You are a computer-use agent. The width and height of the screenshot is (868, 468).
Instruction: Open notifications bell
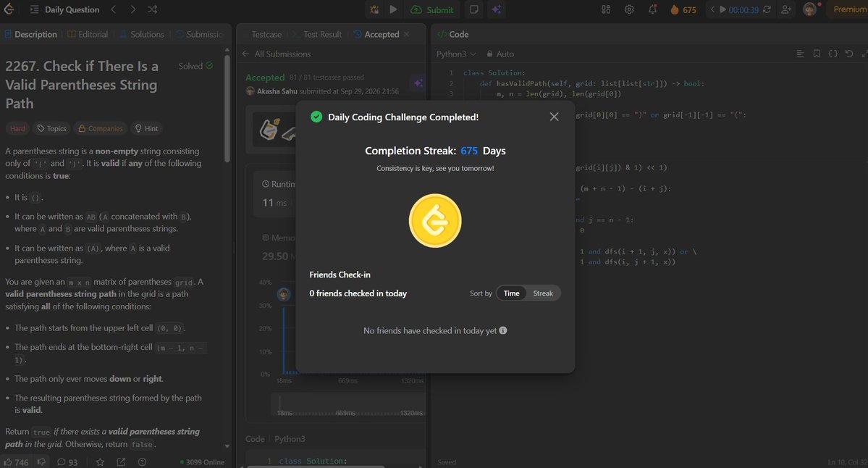click(x=653, y=9)
